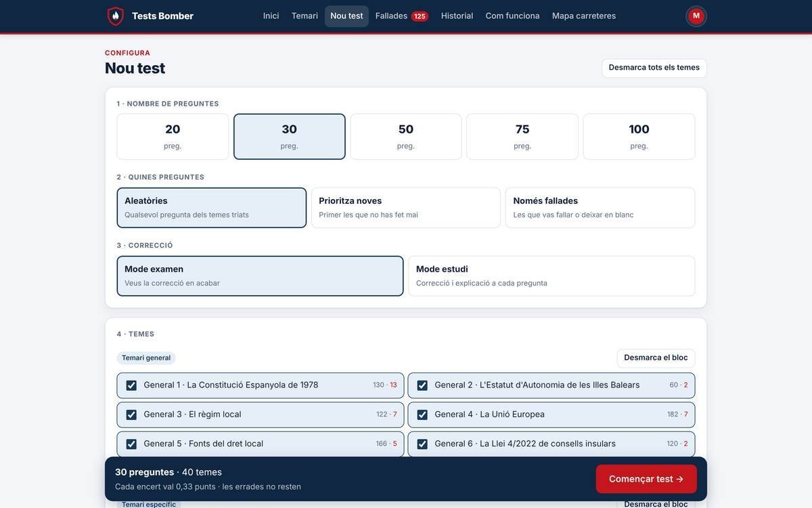Uncheck General 6 Llei 4/2022 checkbox
The width and height of the screenshot is (812, 508).
point(422,444)
